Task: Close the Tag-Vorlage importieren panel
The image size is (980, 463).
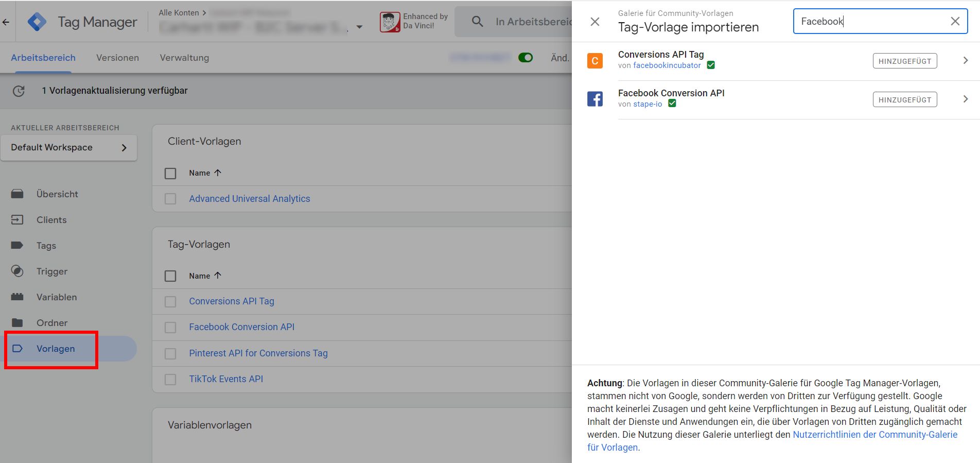Action: (595, 22)
